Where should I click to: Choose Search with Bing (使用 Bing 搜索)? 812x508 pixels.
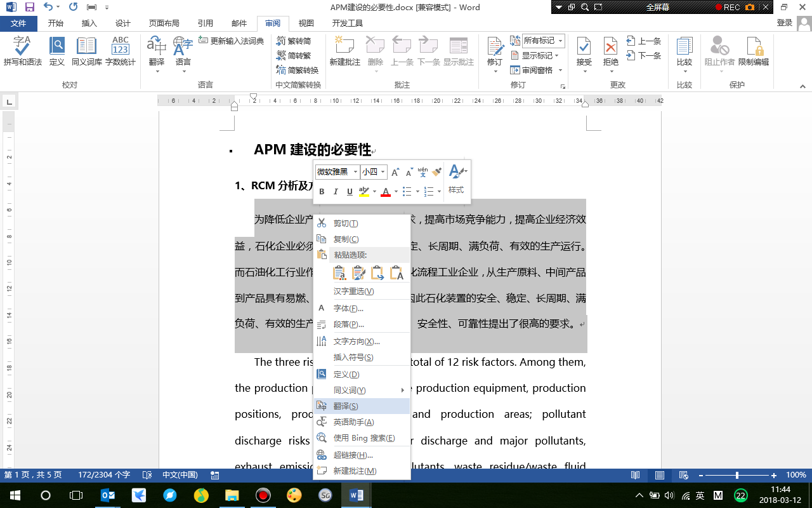pyautogui.click(x=362, y=438)
